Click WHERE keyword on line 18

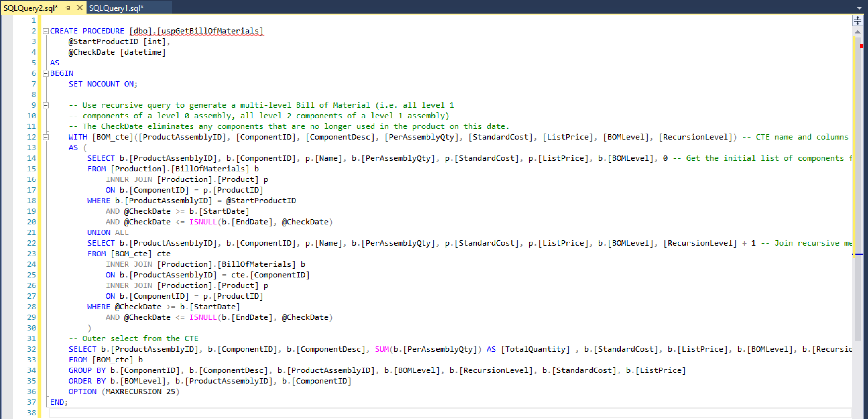(x=98, y=201)
